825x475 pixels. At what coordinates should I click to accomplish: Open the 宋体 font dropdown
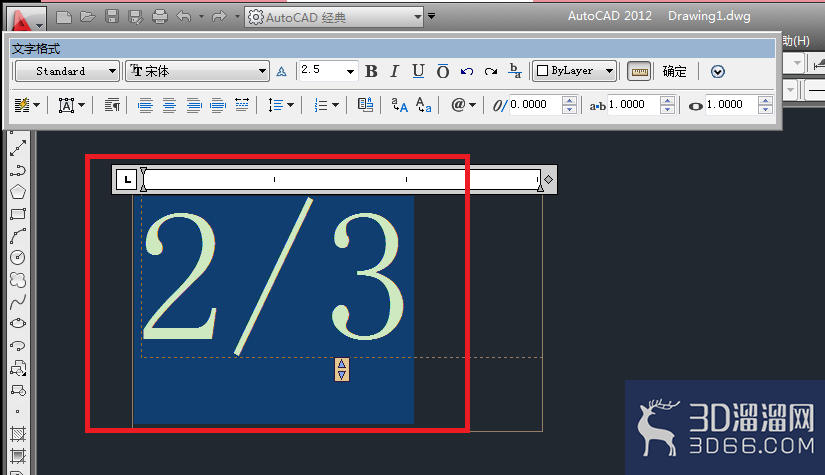pyautogui.click(x=197, y=71)
